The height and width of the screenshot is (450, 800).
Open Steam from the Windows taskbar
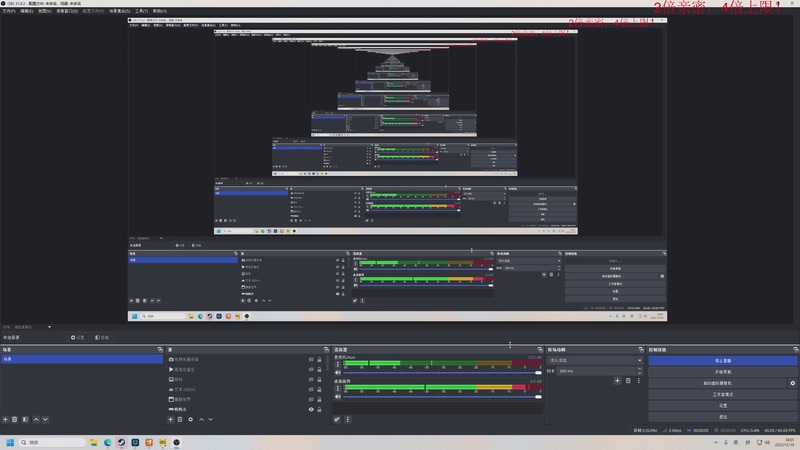coord(121,442)
